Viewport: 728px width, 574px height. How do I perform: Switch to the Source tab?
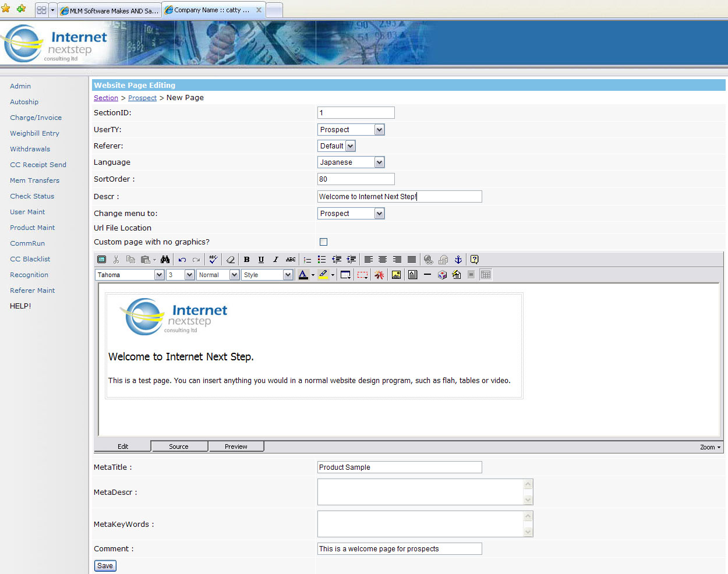coord(179,447)
